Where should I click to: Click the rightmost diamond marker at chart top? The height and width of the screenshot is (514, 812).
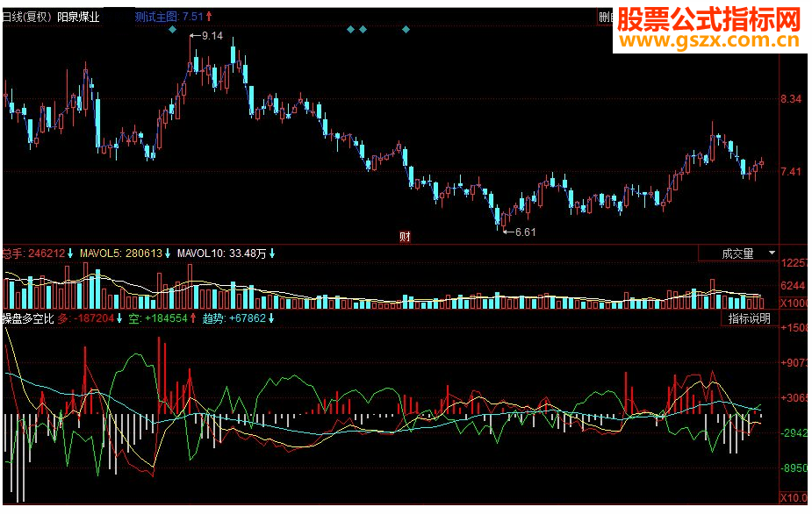coord(406,30)
